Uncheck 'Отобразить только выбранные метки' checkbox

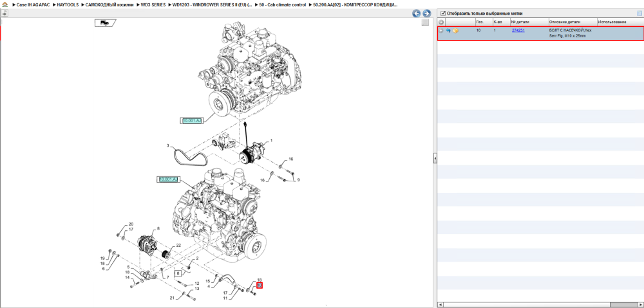443,13
